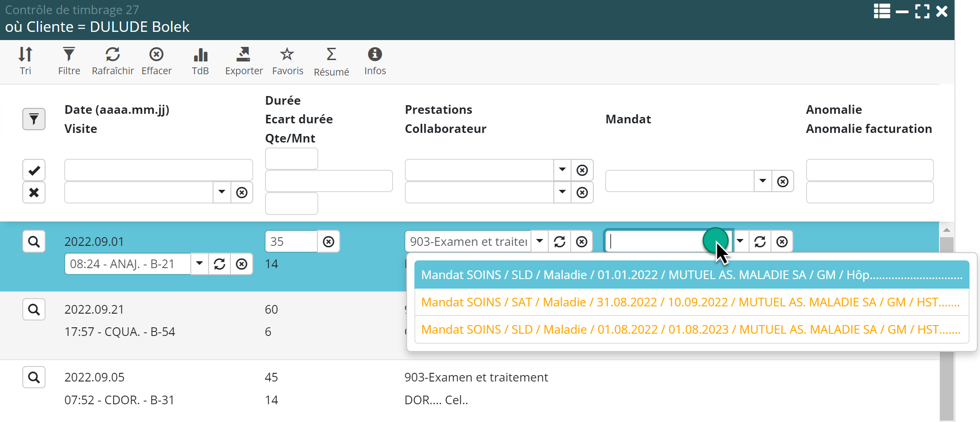Cancel filters with the X button

(x=34, y=193)
